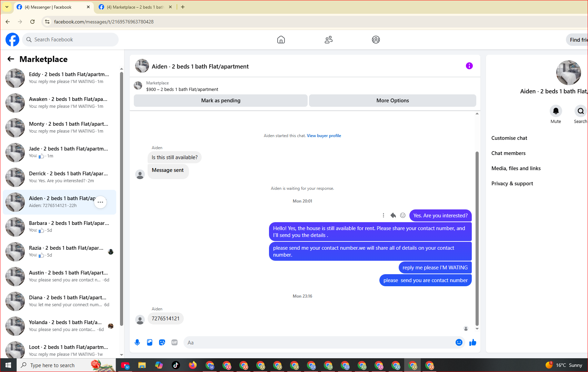Open the chat with Diana

coord(59,301)
